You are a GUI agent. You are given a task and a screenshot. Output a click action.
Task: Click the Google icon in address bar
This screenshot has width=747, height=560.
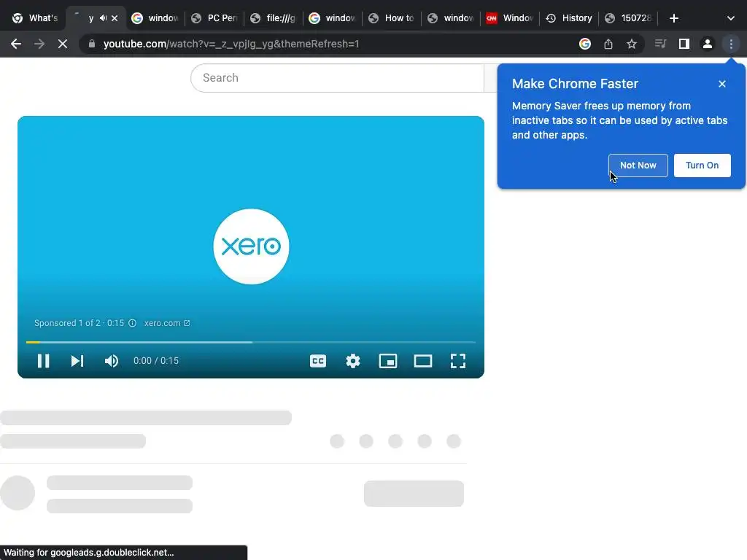point(585,44)
